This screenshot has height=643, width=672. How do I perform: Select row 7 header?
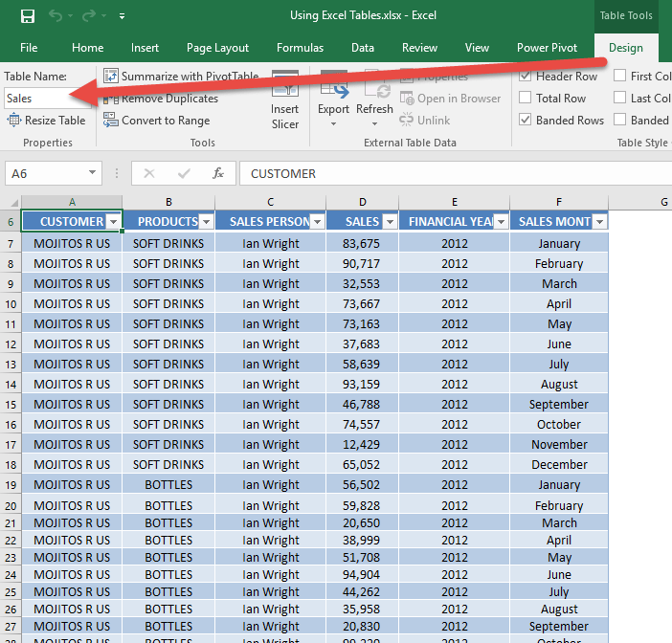(11, 244)
